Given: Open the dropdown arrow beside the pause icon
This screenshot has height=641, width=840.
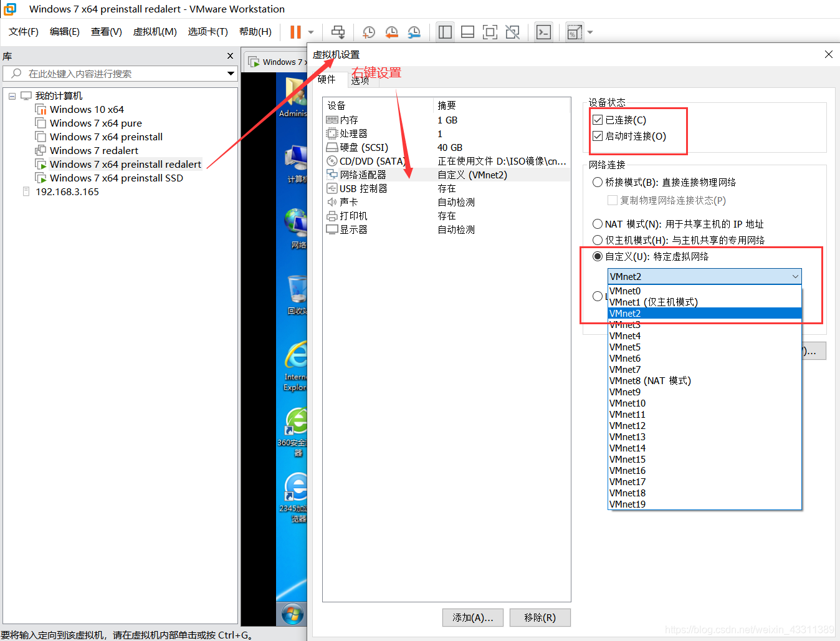Looking at the screenshot, I should click(x=311, y=32).
